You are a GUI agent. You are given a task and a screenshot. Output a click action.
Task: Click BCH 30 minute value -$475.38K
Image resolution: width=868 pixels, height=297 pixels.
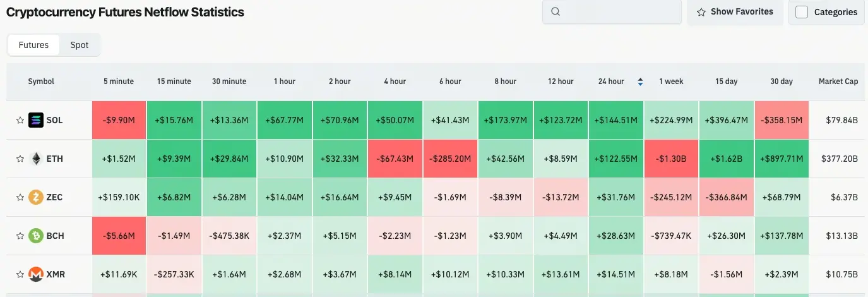[229, 236]
